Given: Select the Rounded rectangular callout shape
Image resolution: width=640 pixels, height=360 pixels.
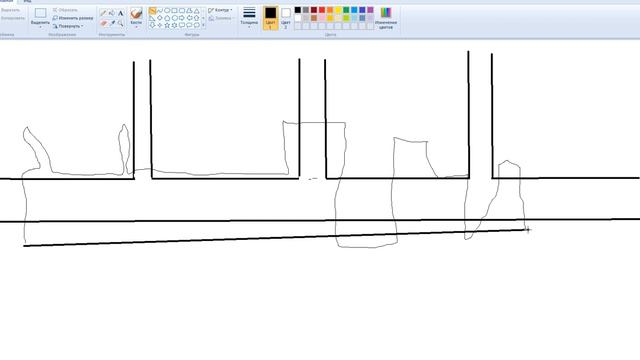Looking at the screenshot, I should [x=182, y=25].
